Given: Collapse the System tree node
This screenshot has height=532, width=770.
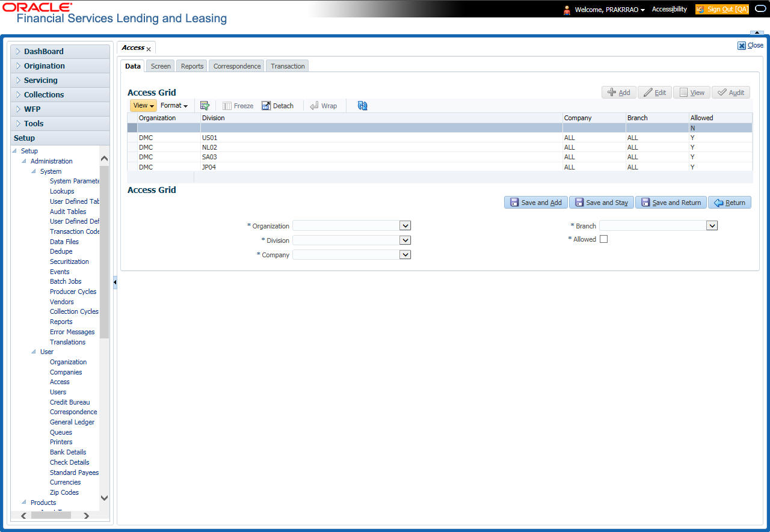Looking at the screenshot, I should pyautogui.click(x=34, y=171).
